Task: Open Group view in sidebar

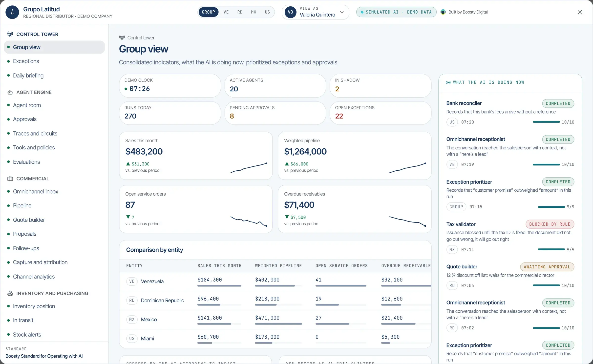Action: tap(54, 47)
